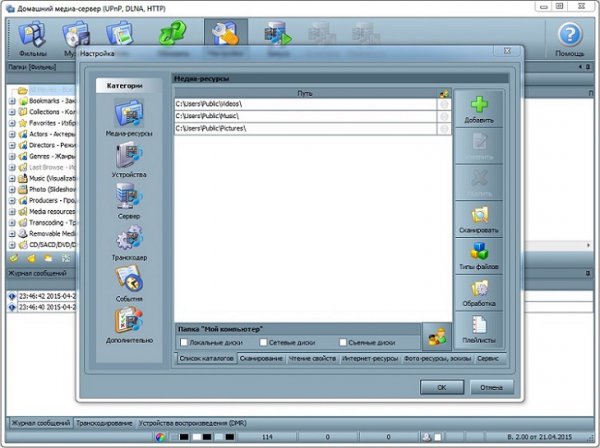Enable the Локальные диски checkbox
This screenshot has width=600, height=448.
[x=183, y=341]
